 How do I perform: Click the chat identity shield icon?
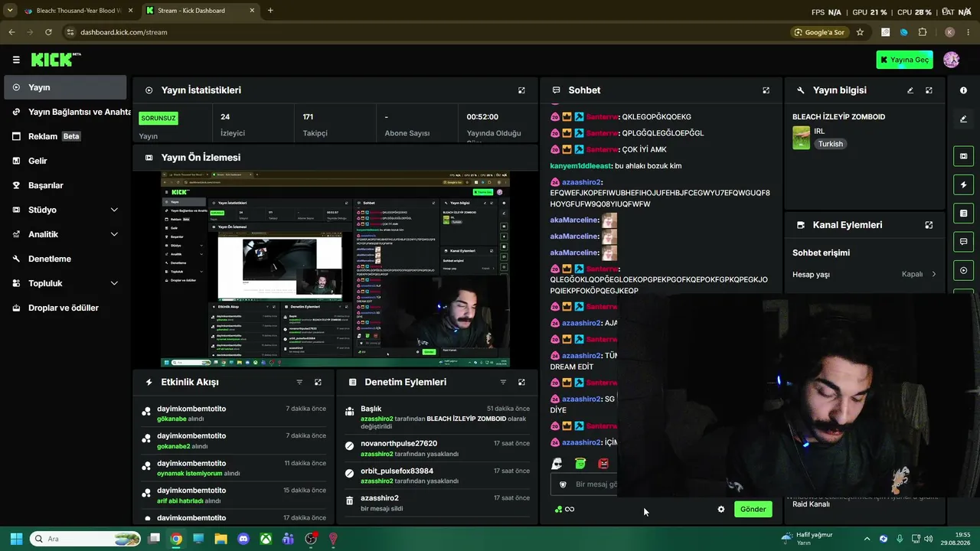[563, 484]
